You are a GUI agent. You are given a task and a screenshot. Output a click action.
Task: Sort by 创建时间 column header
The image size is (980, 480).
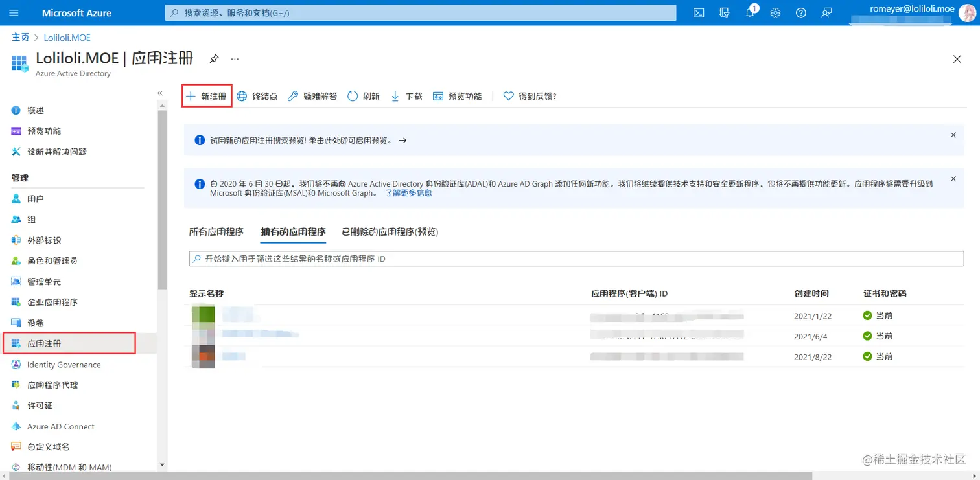811,293
